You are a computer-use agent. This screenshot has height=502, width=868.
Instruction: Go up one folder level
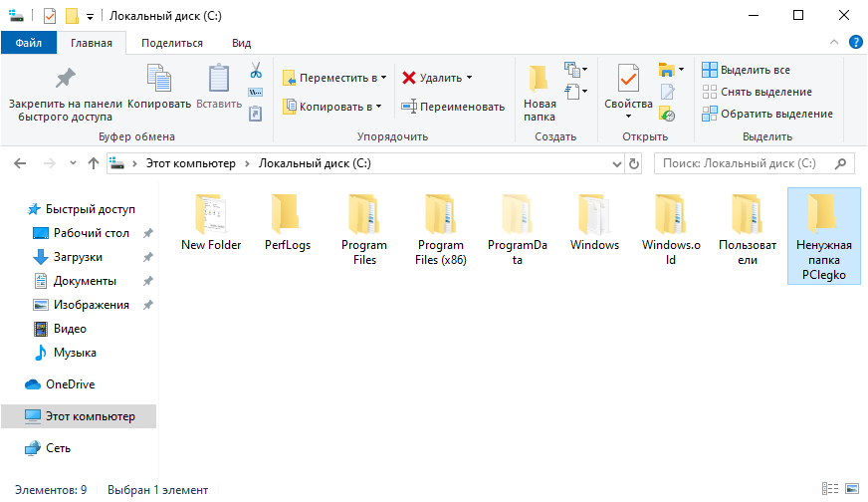[x=94, y=163]
